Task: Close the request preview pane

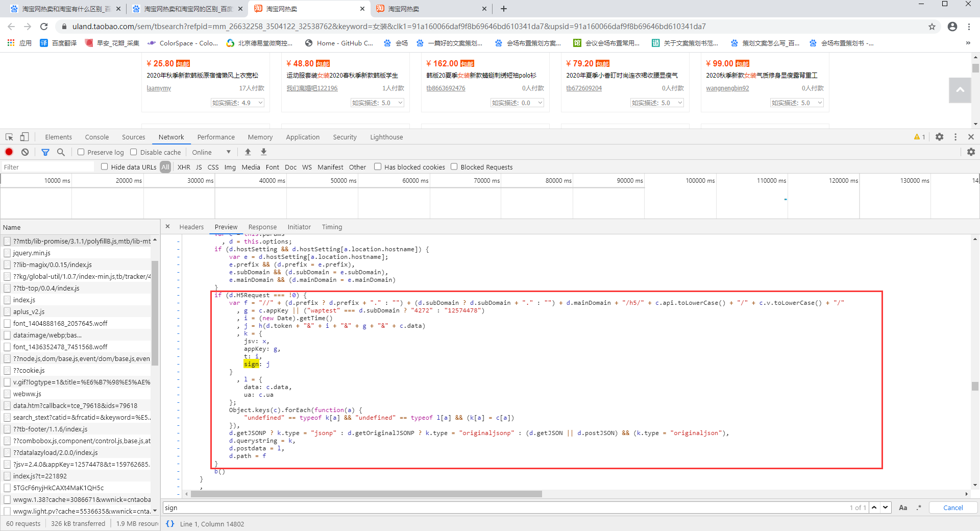Action: point(167,227)
